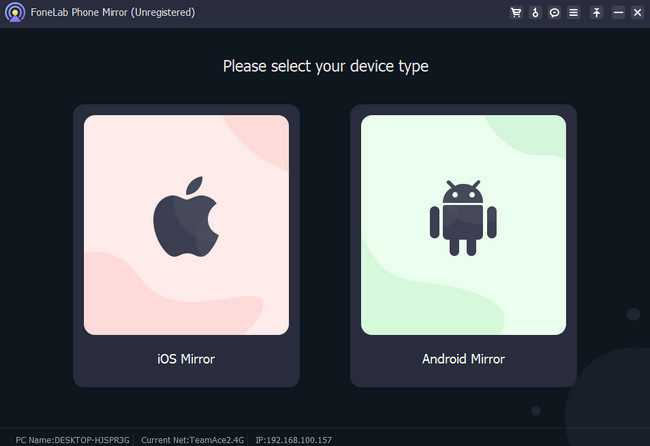Viewport: 650px width, 446px height.
Task: Toggle the pin window on top icon
Action: coord(597,13)
